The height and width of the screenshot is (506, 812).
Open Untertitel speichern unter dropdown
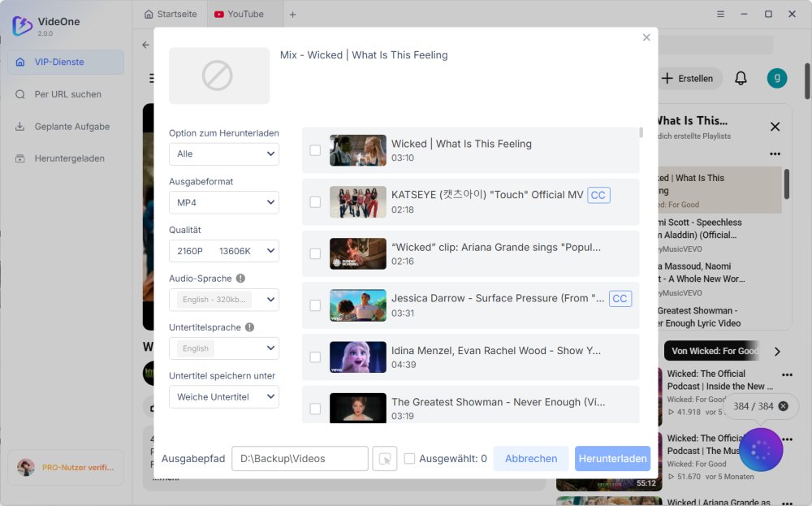coord(224,397)
